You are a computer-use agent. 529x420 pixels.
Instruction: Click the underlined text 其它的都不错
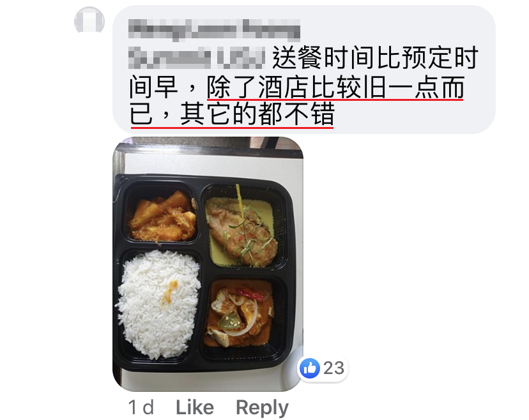click(x=257, y=114)
